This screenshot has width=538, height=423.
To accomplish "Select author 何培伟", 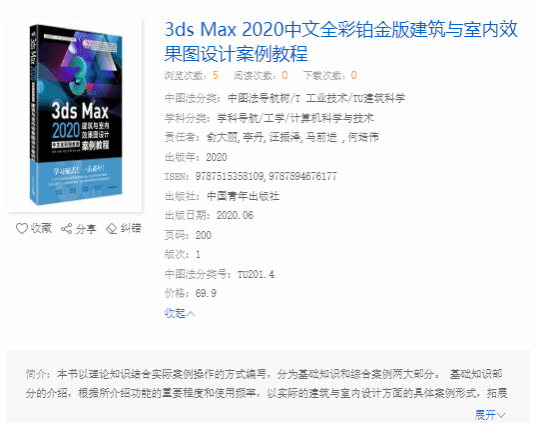I will [x=363, y=138].
